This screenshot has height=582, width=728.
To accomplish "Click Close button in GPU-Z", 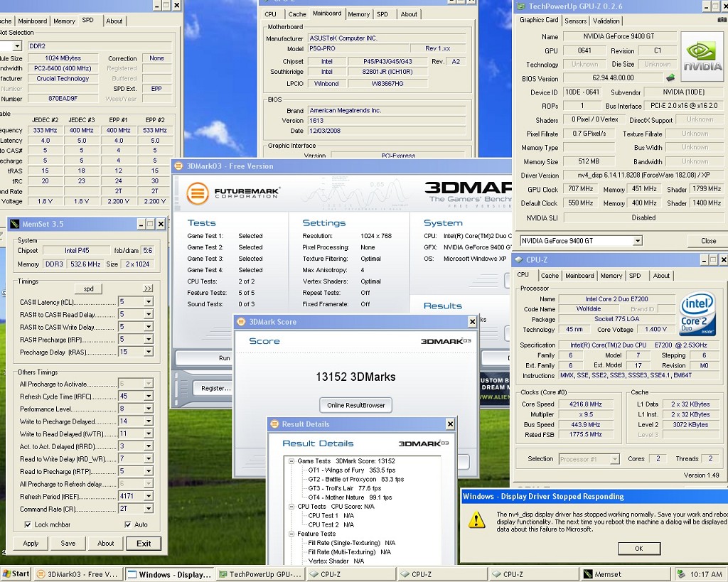I will point(708,241).
